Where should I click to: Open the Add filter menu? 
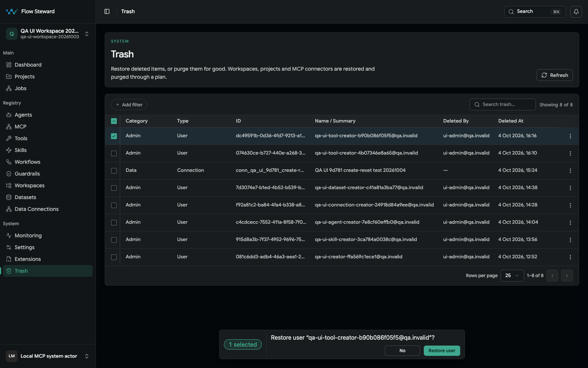pyautogui.click(x=129, y=105)
